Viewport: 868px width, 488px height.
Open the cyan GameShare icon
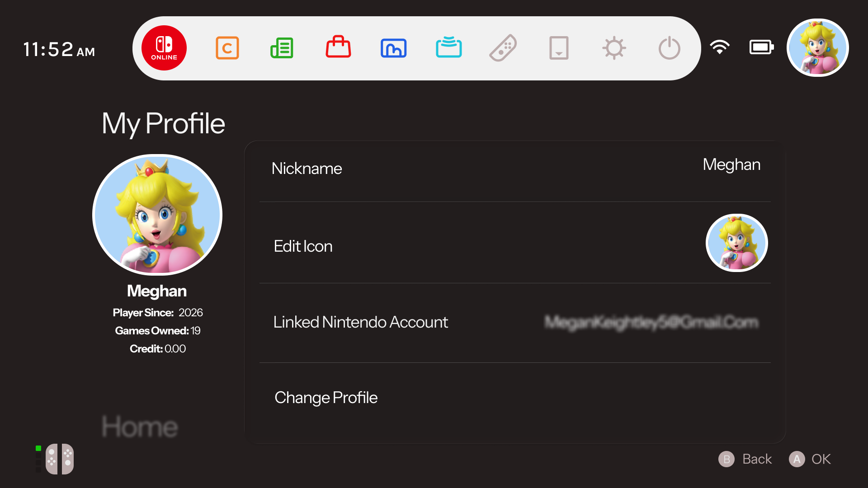click(449, 47)
